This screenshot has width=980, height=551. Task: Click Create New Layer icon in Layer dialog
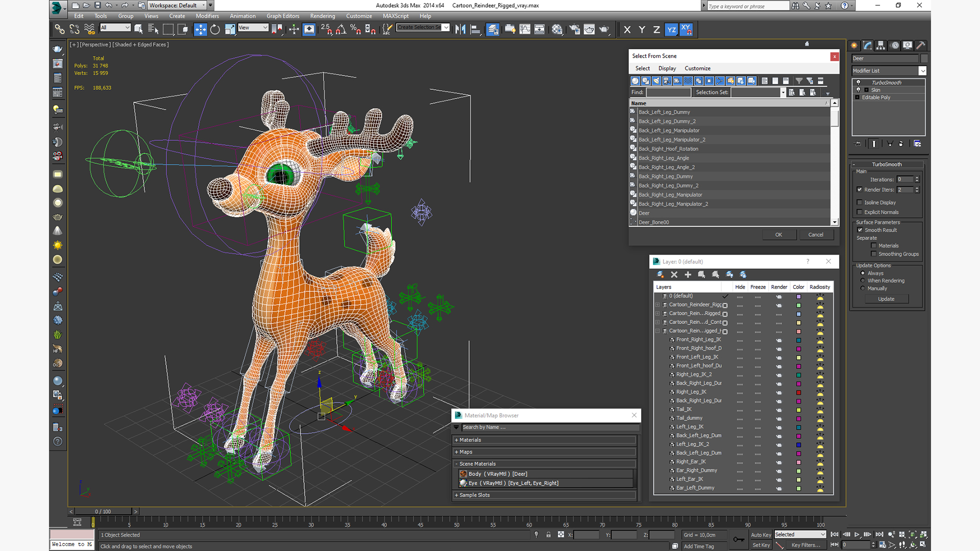(x=660, y=274)
